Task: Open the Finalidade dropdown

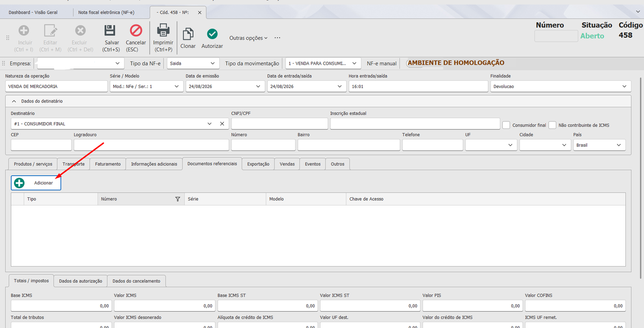Action: pyautogui.click(x=624, y=86)
